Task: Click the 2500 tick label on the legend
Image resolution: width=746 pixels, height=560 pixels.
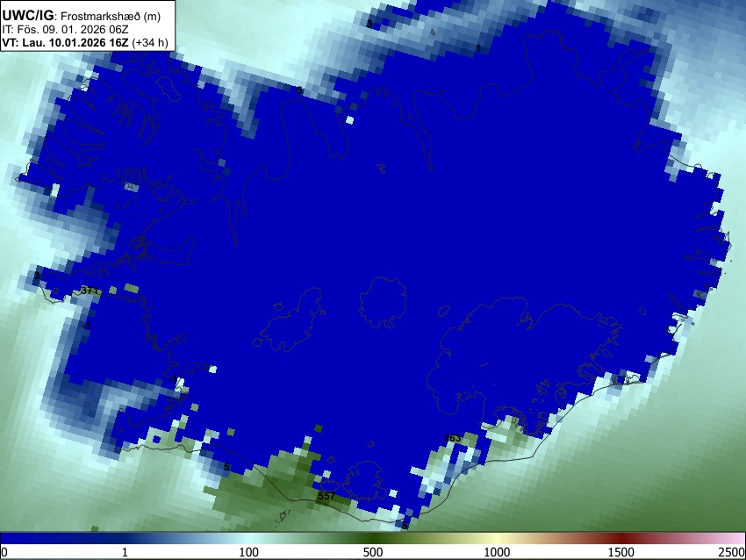Action: [732, 552]
